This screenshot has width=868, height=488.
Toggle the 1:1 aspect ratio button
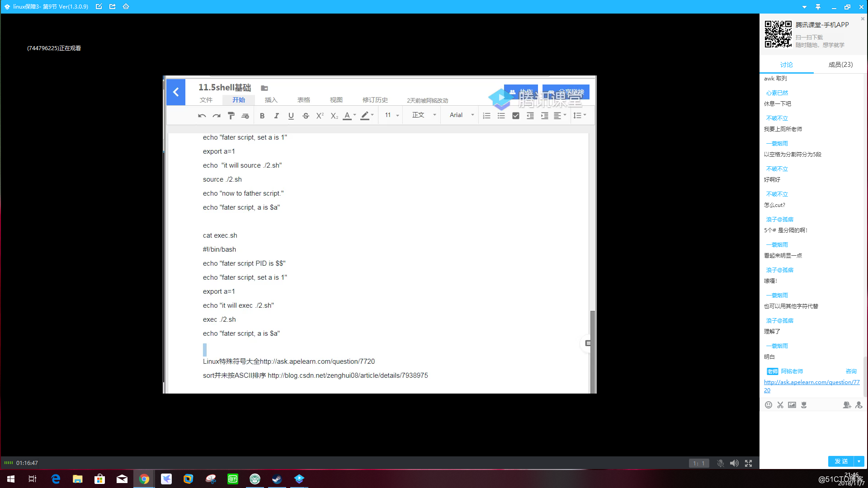pos(699,463)
